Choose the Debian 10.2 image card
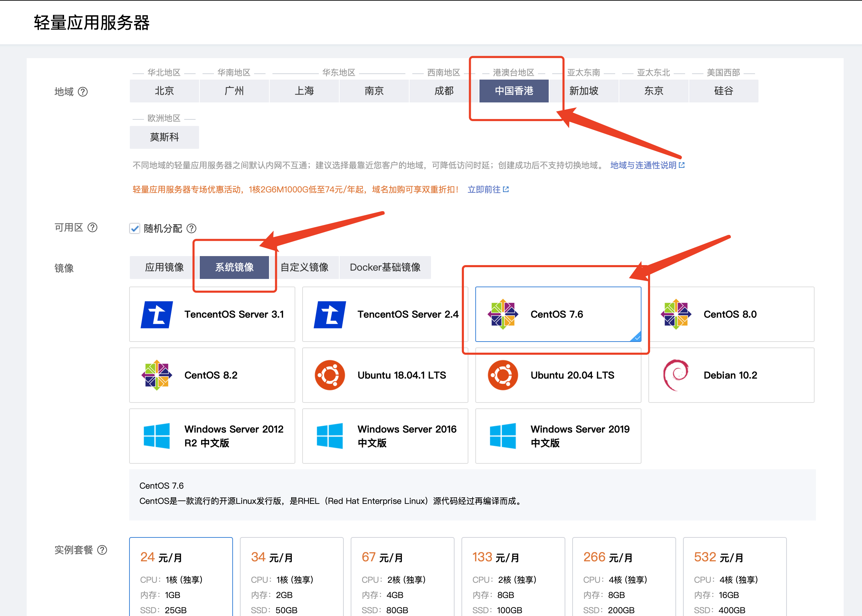This screenshot has width=862, height=616. (731, 375)
